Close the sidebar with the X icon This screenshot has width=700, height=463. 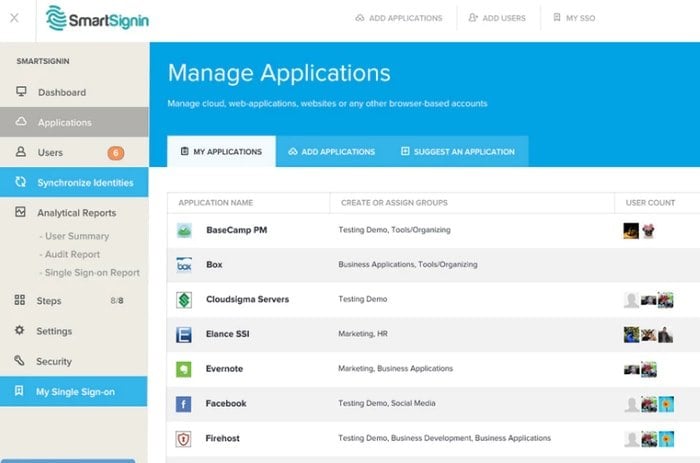[14, 18]
